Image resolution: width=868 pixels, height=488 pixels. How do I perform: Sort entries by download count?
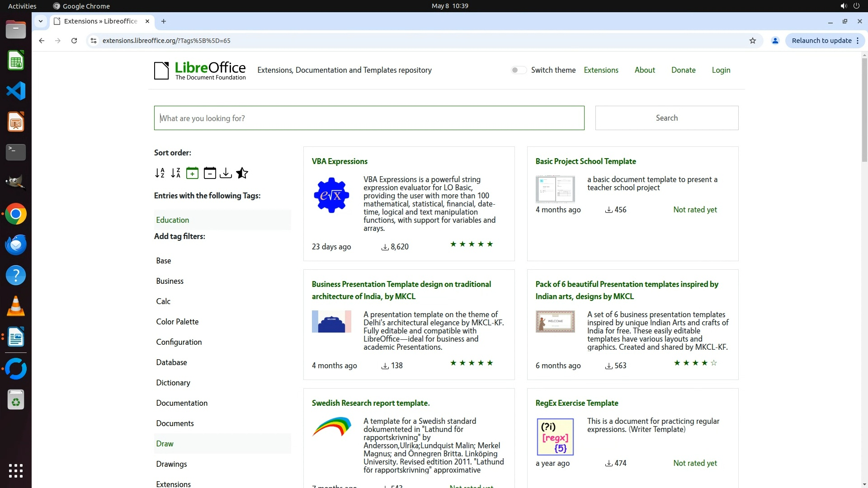pos(226,173)
